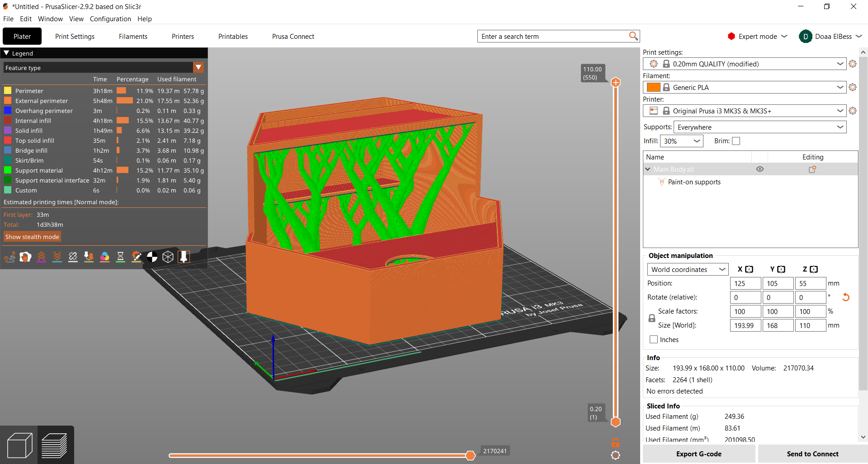868x464 pixels.
Task: Click the vertical layer slider bottom thumb
Action: pyautogui.click(x=615, y=422)
